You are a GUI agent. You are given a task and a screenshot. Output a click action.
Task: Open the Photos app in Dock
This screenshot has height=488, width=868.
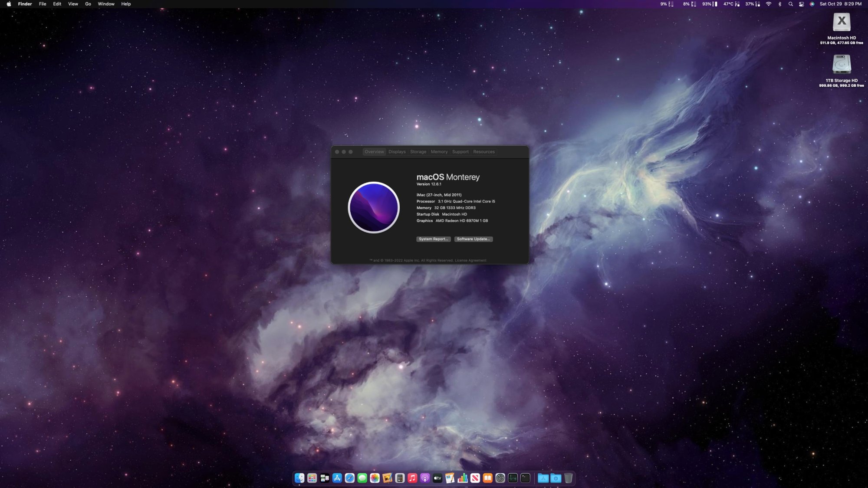pos(375,478)
